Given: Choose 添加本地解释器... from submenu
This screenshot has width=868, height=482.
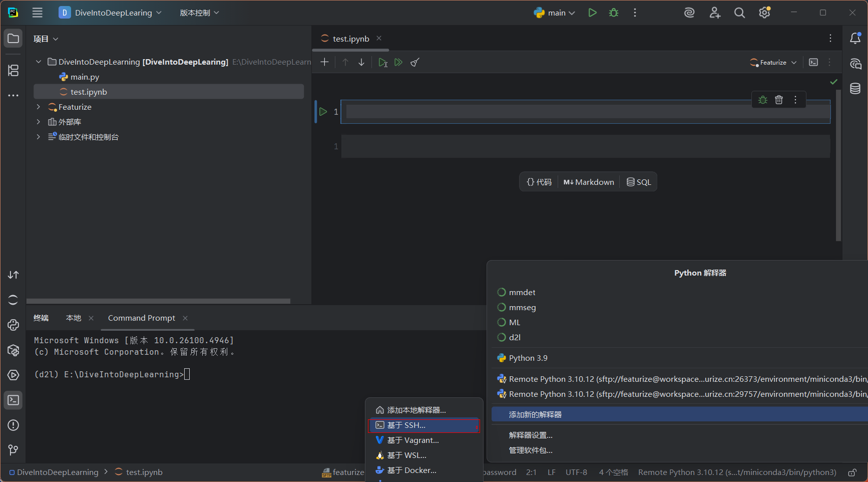Looking at the screenshot, I should click(424, 410).
